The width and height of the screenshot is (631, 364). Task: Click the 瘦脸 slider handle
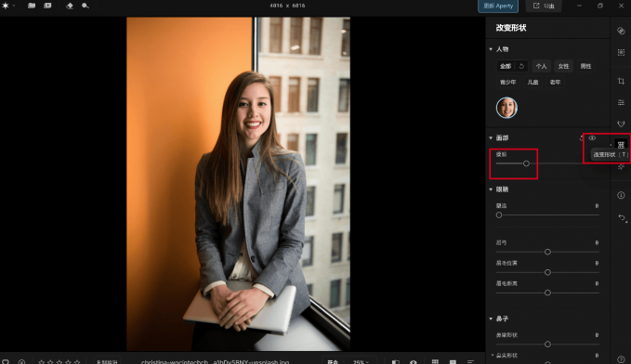pos(526,163)
